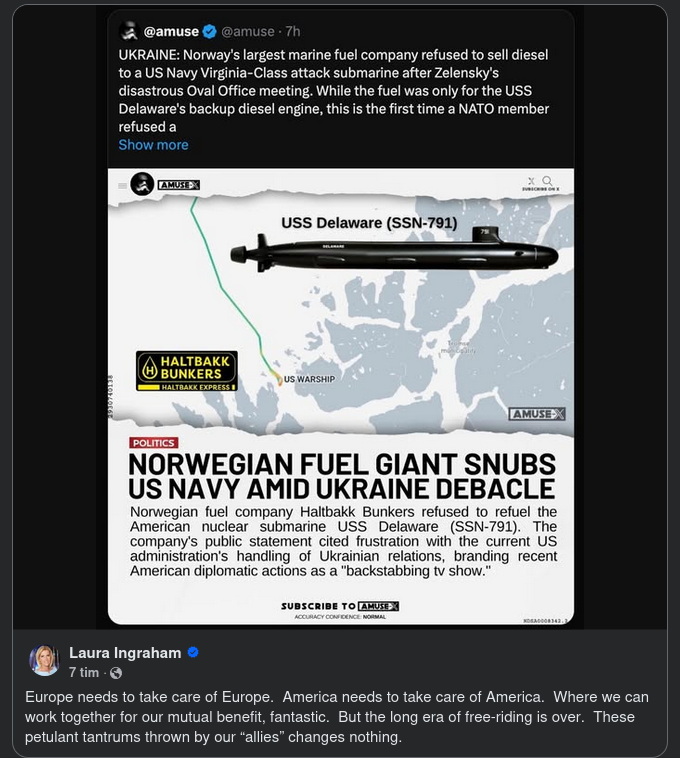Click Laura Ingraham's profile picture
This screenshot has width=680, height=758.
(x=45, y=661)
